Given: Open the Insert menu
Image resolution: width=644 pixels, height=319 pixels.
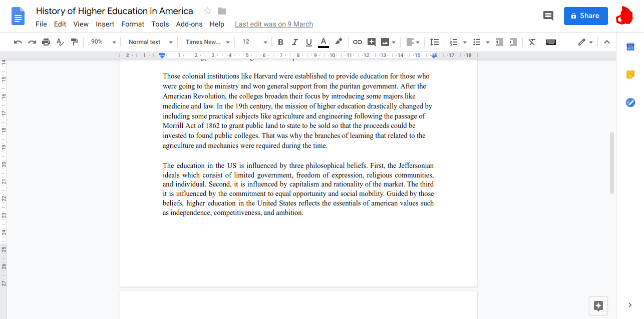Looking at the screenshot, I should tap(105, 24).
